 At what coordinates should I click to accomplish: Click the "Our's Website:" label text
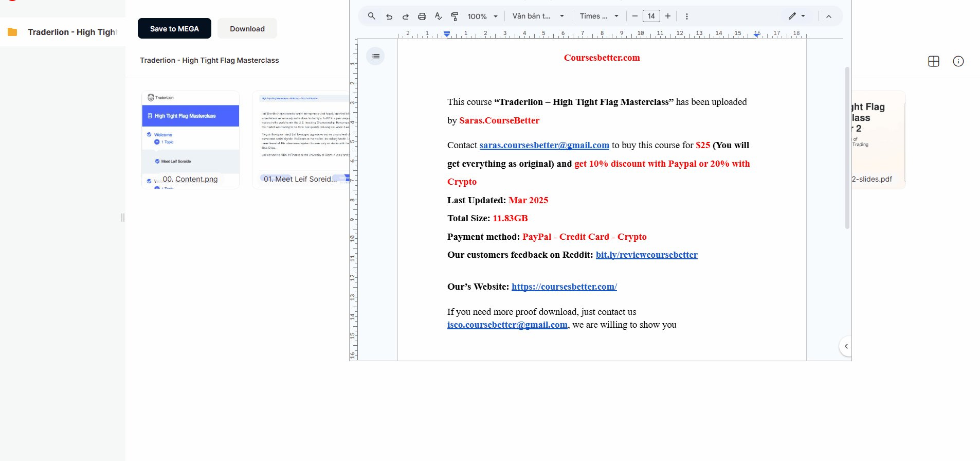pyautogui.click(x=478, y=287)
